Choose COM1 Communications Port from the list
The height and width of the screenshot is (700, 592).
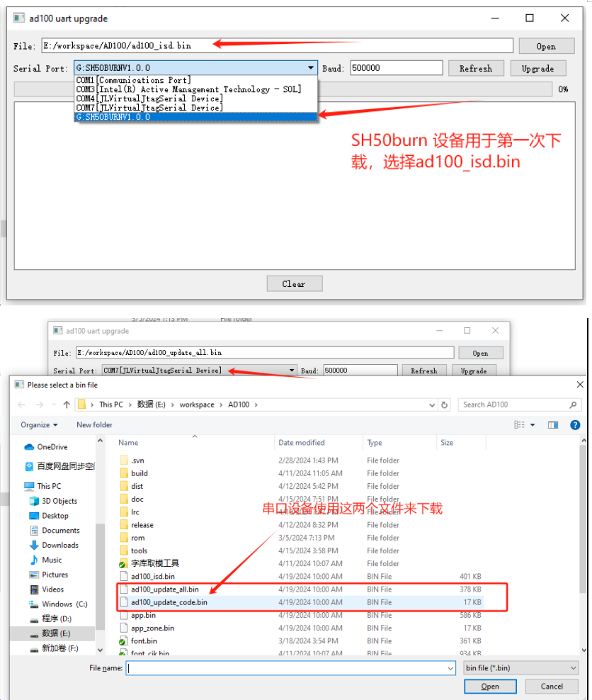133,80
